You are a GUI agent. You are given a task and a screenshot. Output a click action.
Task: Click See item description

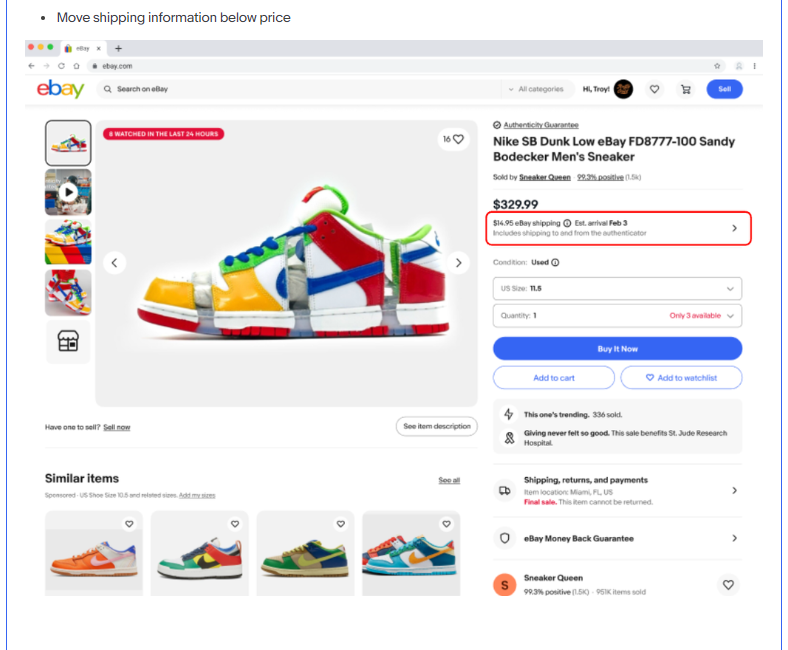pos(437,426)
